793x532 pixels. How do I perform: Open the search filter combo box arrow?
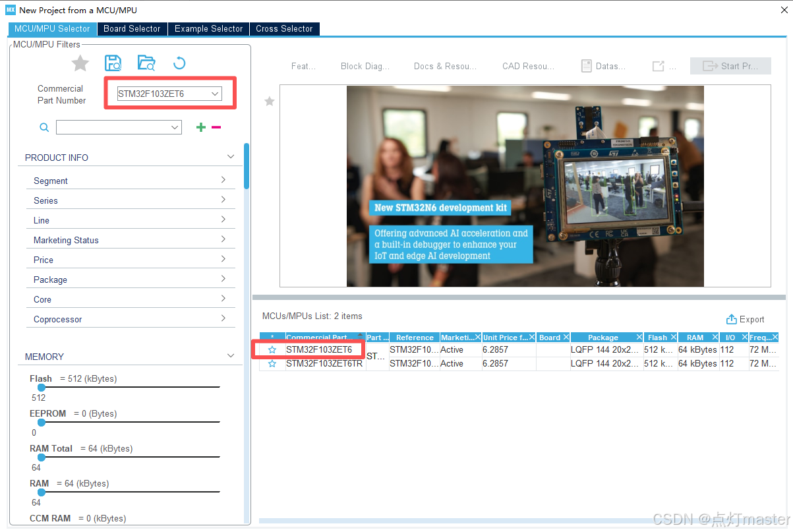(x=175, y=127)
